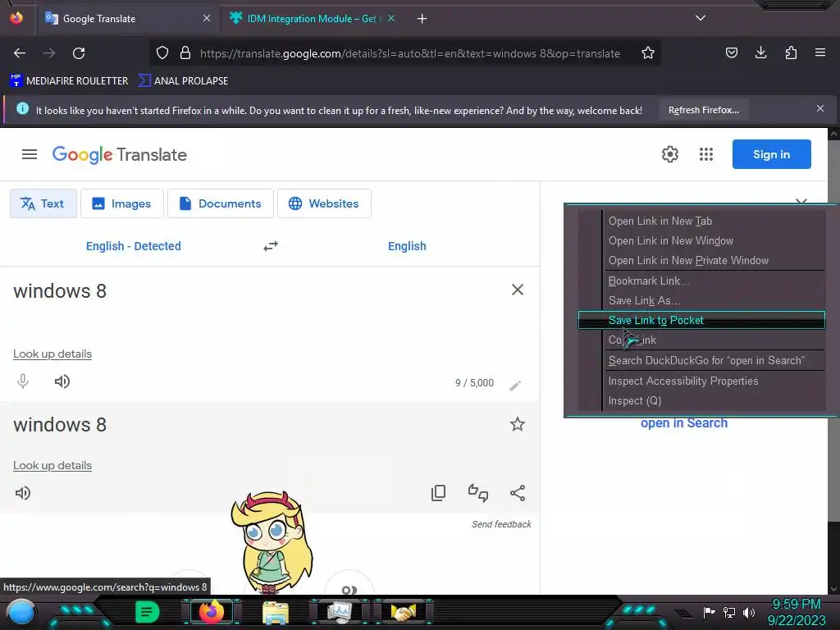Copy translation with the copy icon
Viewport: 840px width, 630px height.
(438, 493)
